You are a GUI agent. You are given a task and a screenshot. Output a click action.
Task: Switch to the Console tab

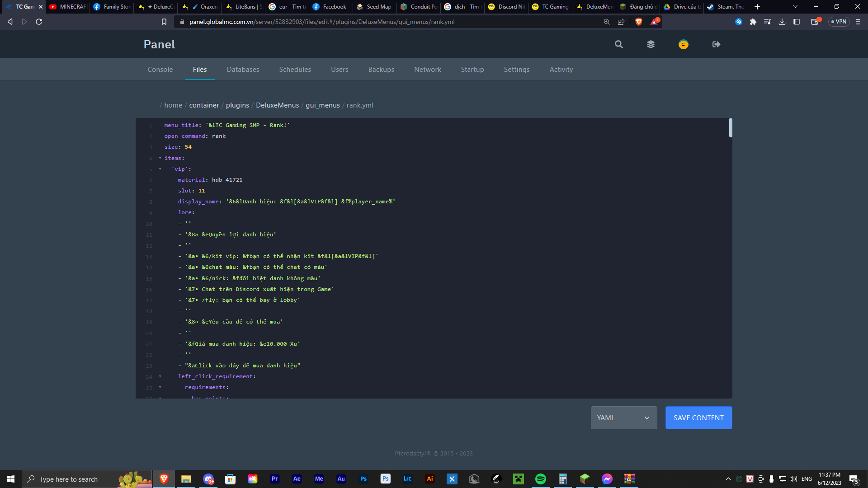click(x=160, y=69)
